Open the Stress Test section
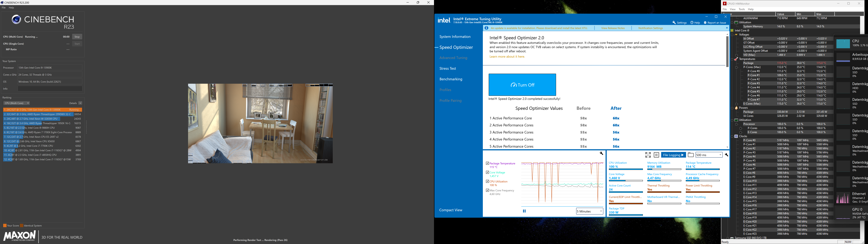This screenshot has height=244, width=868. 448,68
